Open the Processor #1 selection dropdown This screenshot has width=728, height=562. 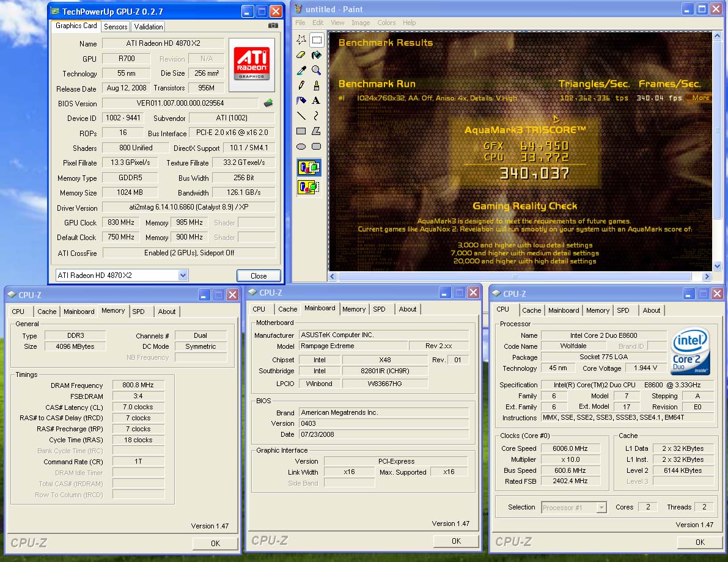(601, 507)
